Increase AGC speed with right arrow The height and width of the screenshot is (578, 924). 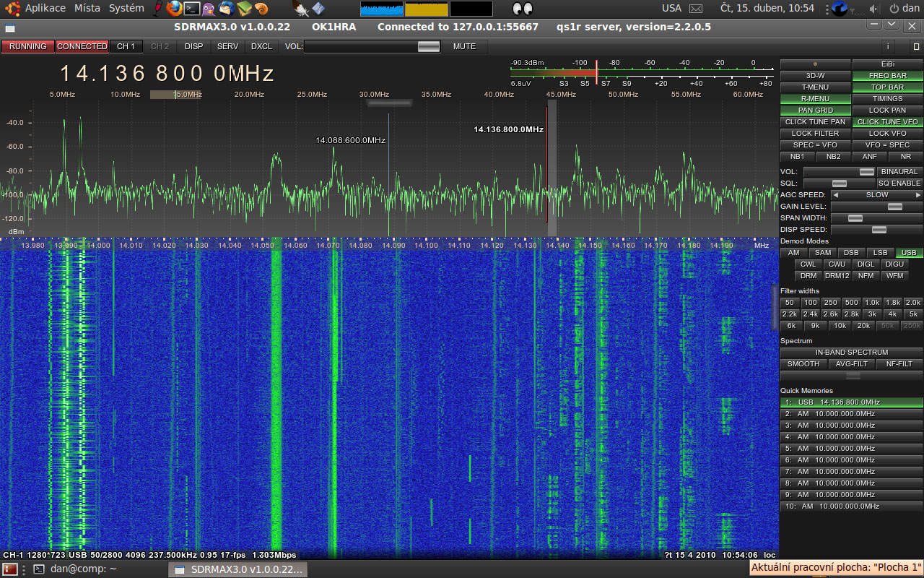coord(918,195)
